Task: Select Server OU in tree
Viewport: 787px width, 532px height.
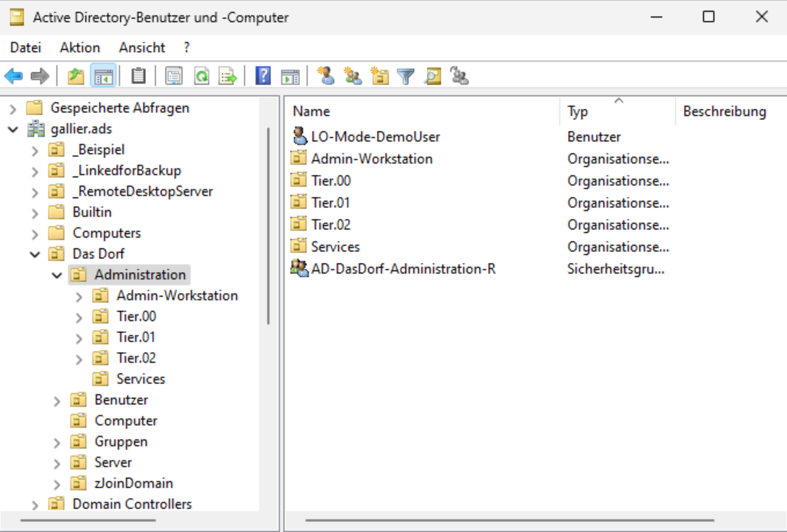Action: coord(113,462)
